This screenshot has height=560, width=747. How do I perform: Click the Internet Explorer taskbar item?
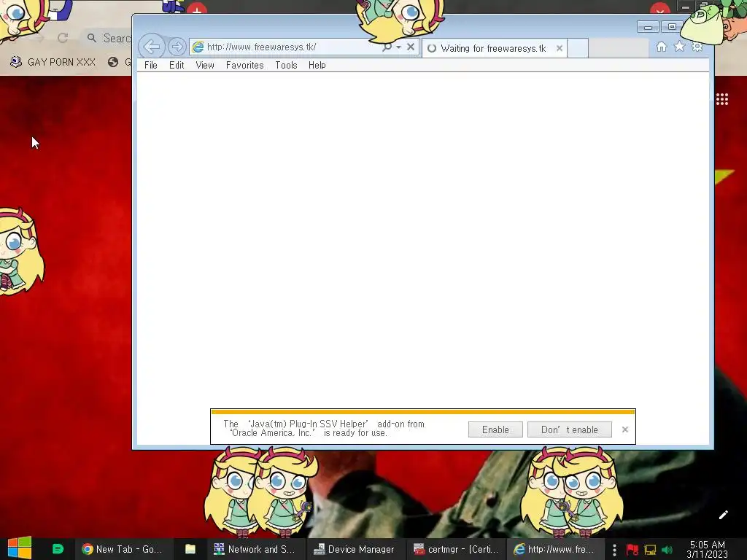[x=554, y=549]
